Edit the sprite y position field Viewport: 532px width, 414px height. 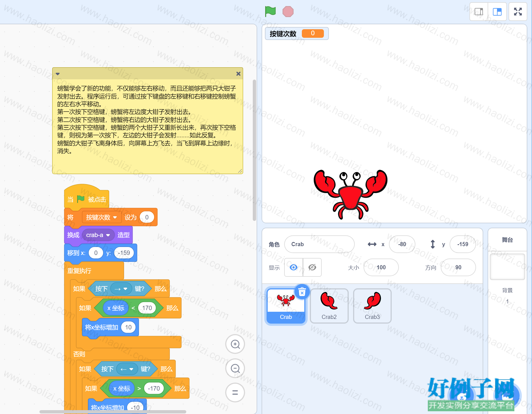coord(463,244)
